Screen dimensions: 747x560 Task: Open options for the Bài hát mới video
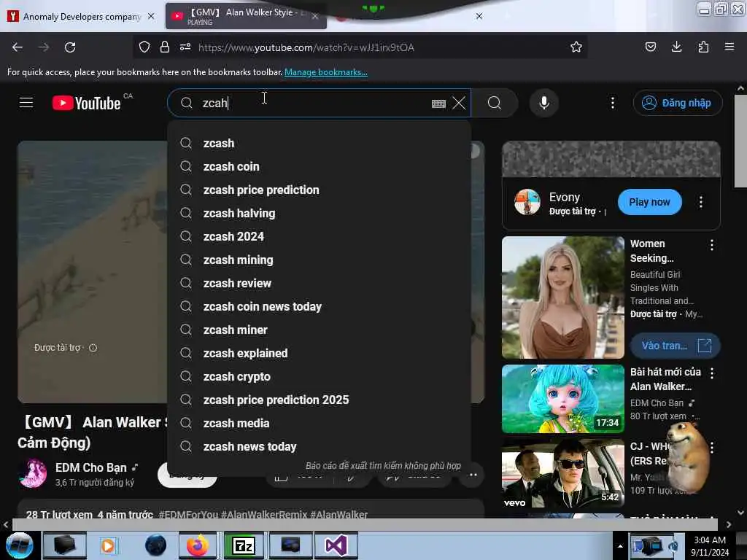712,373
